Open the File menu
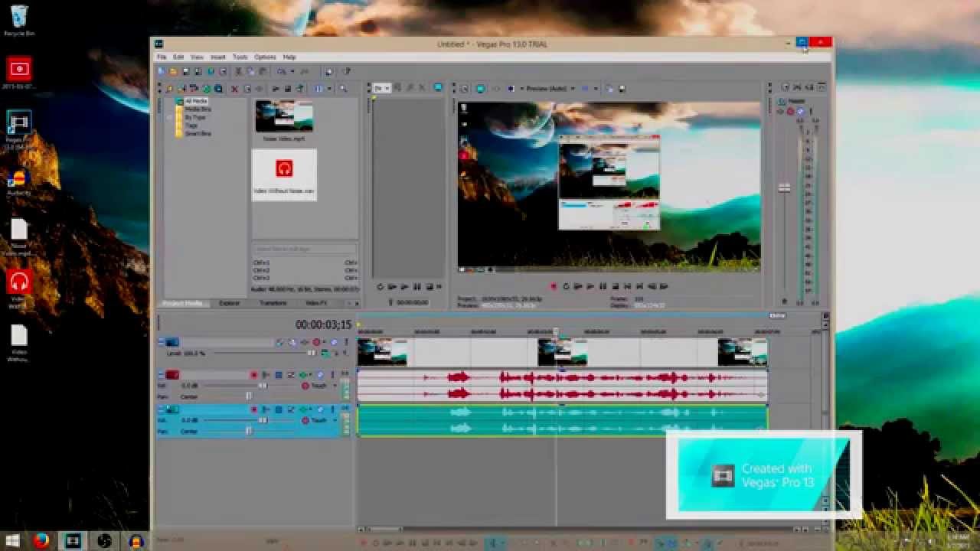 coord(162,57)
